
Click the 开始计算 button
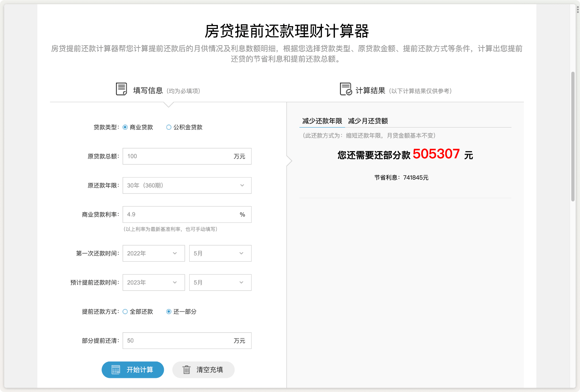[x=133, y=370]
